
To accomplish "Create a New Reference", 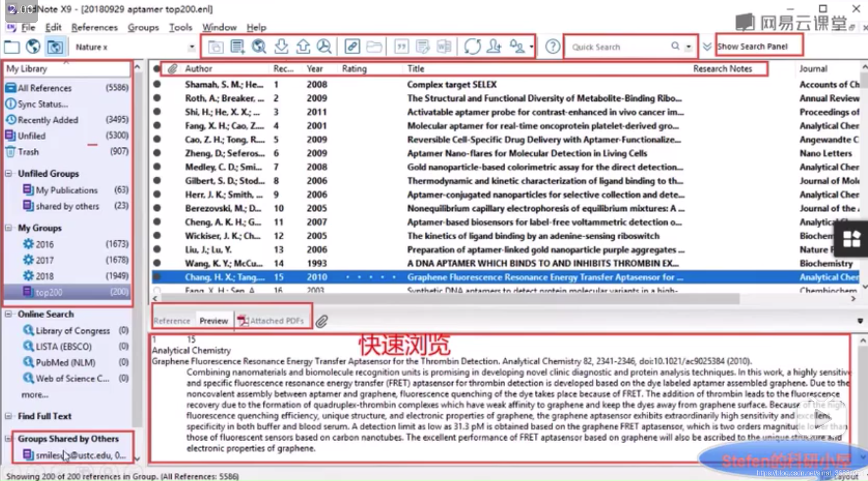I will (x=238, y=47).
